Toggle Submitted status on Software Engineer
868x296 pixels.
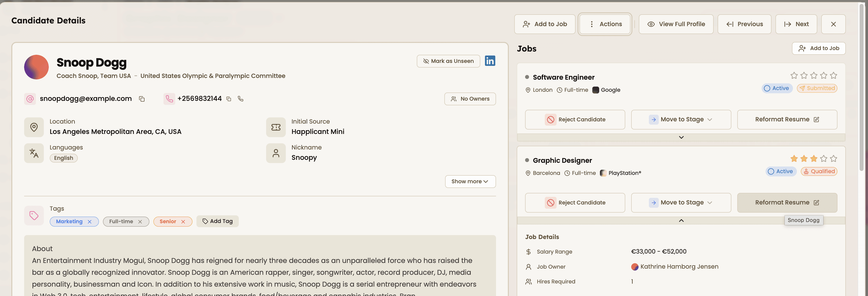pos(817,88)
